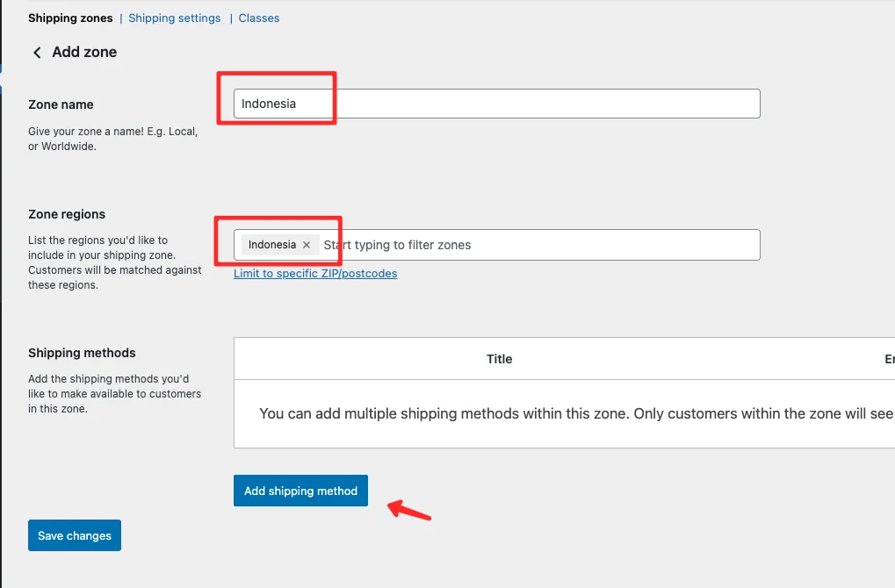Click the Title column header
The width and height of the screenshot is (895, 588).
click(499, 359)
